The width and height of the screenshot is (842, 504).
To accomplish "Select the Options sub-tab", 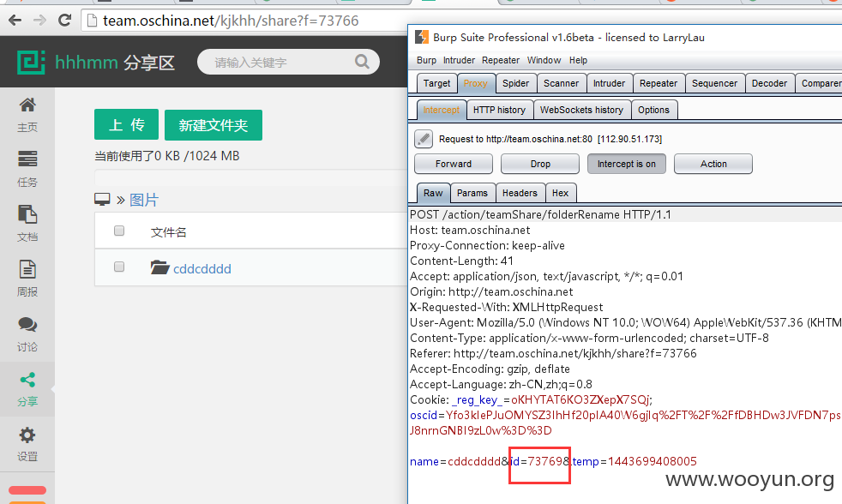I will click(653, 110).
